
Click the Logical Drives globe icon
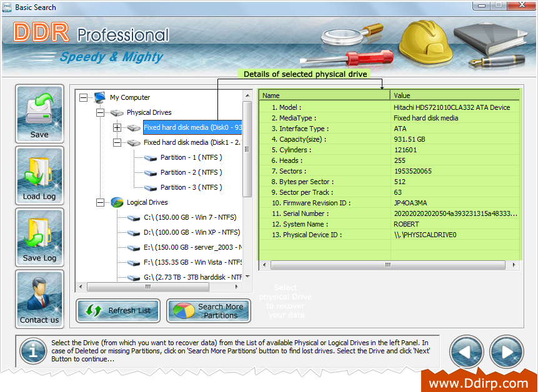[x=117, y=202]
